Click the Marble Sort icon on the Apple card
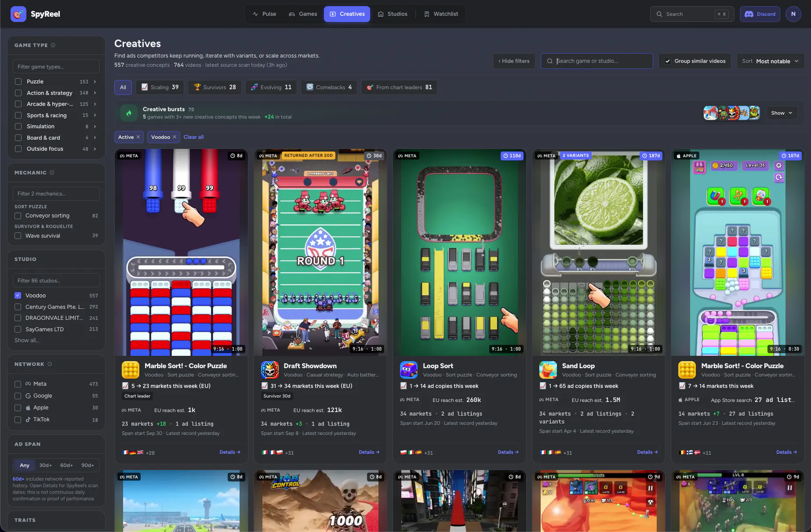811x532 pixels. (687, 370)
